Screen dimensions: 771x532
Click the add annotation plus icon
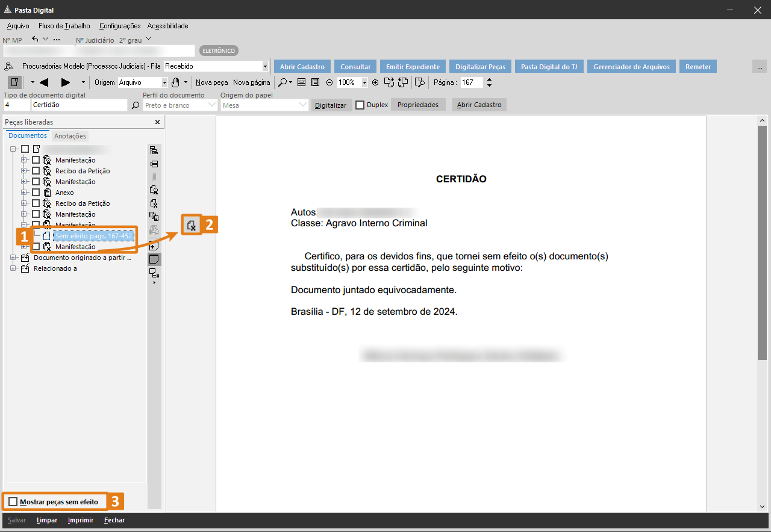(154, 246)
